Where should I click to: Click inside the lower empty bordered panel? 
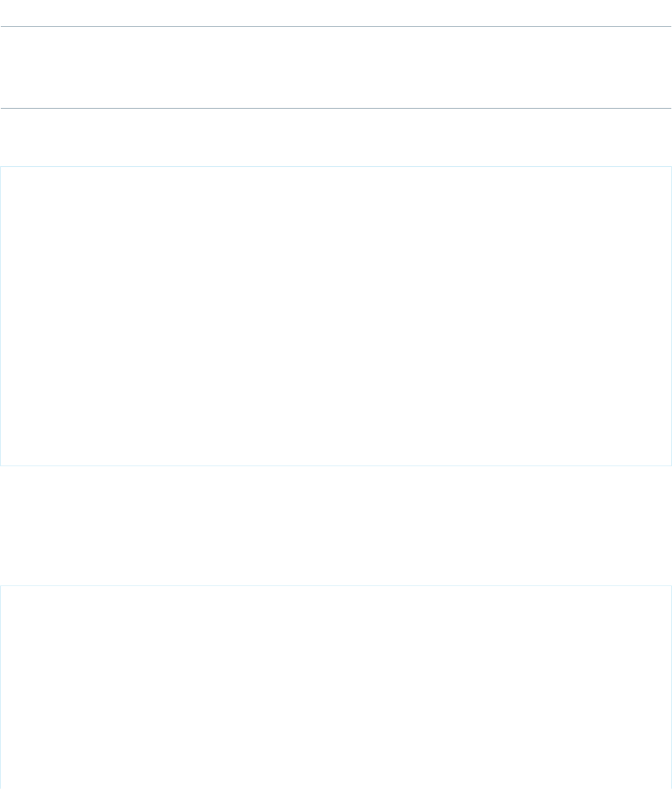coord(336,687)
